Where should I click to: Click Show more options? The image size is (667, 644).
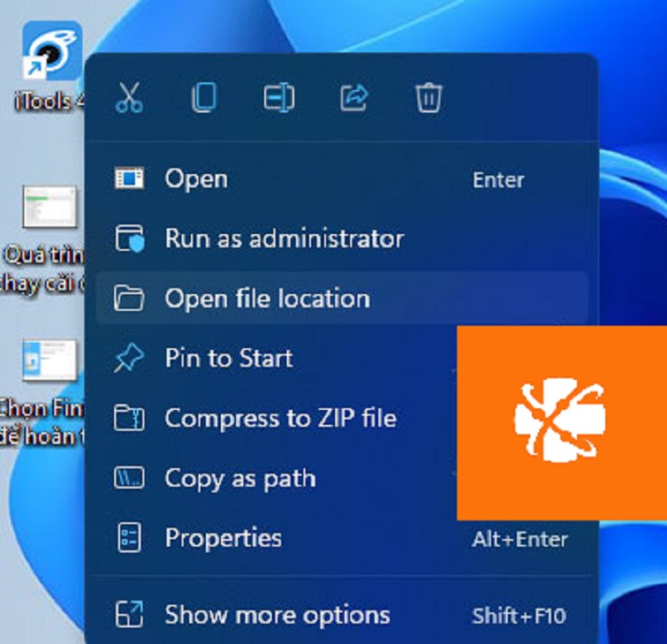tap(342, 615)
